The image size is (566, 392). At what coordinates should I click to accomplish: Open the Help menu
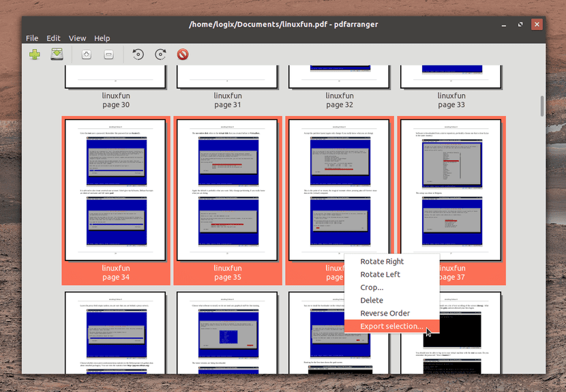tap(102, 38)
